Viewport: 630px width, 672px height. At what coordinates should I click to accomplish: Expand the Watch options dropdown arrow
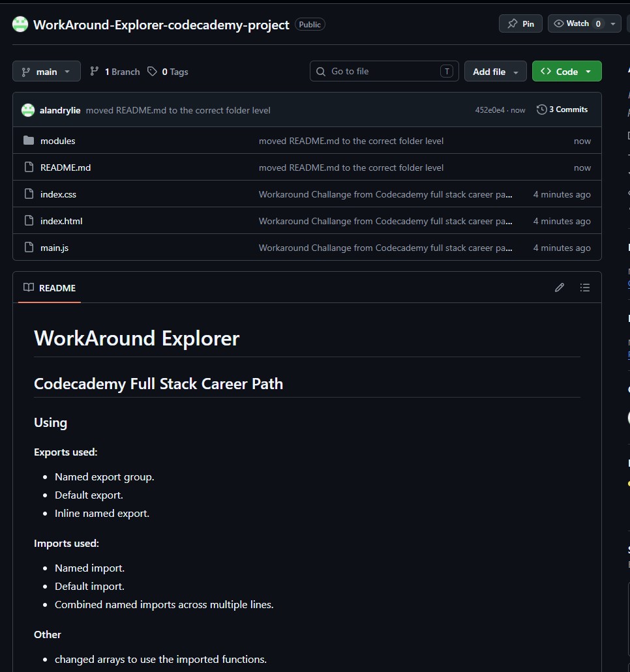pos(613,23)
